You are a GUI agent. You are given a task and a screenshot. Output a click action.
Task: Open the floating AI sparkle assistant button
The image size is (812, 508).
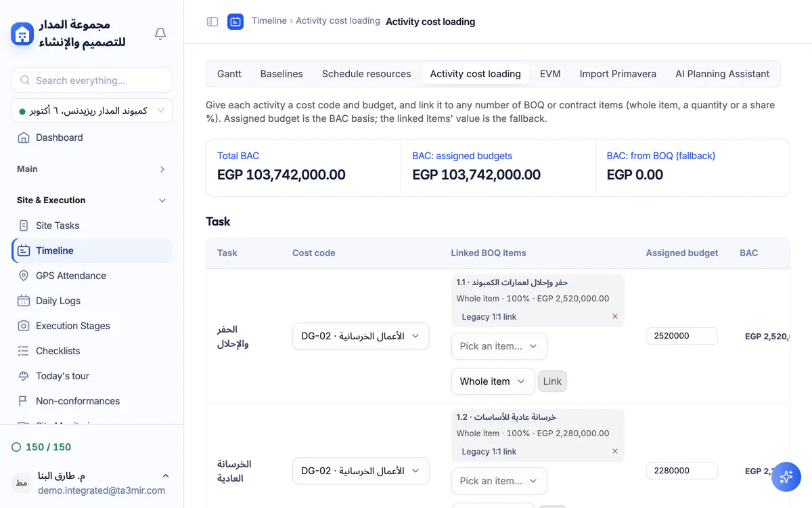[x=786, y=477]
